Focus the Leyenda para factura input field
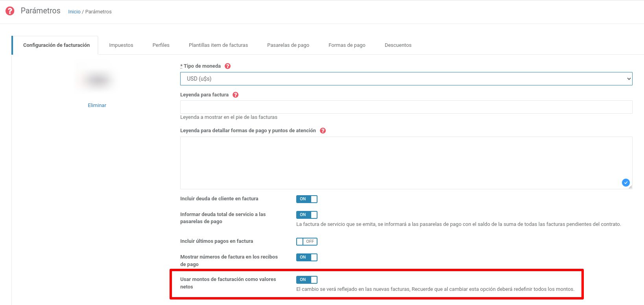Image resolution: width=644 pixels, height=305 pixels. tap(406, 107)
